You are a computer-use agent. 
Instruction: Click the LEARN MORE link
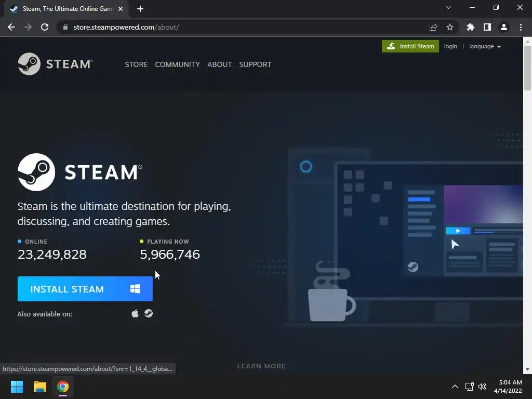tap(261, 366)
